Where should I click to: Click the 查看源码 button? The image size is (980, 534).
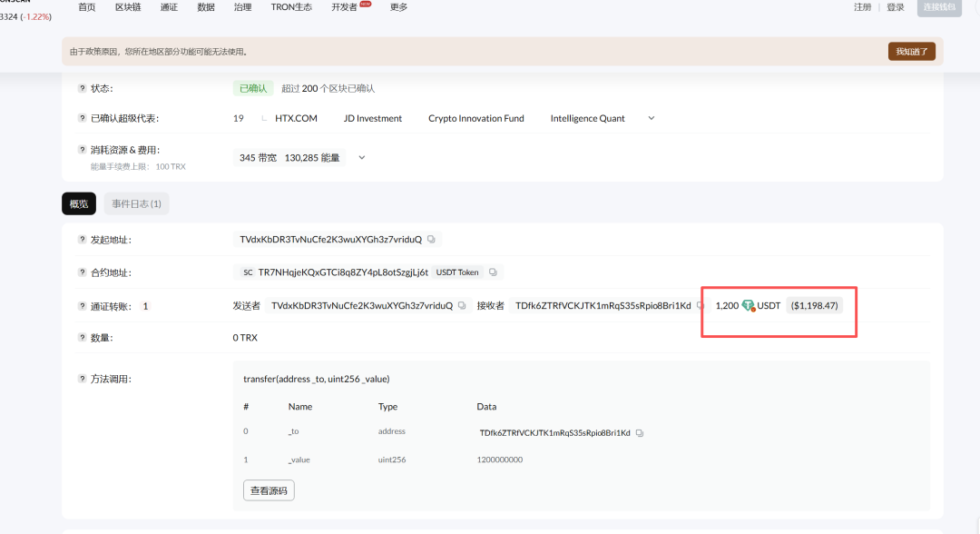coord(269,490)
